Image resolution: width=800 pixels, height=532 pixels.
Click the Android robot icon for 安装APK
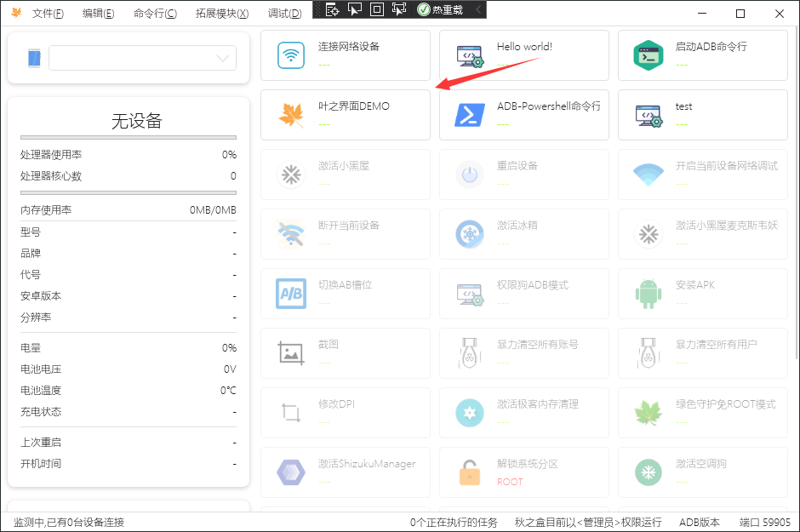pos(649,294)
